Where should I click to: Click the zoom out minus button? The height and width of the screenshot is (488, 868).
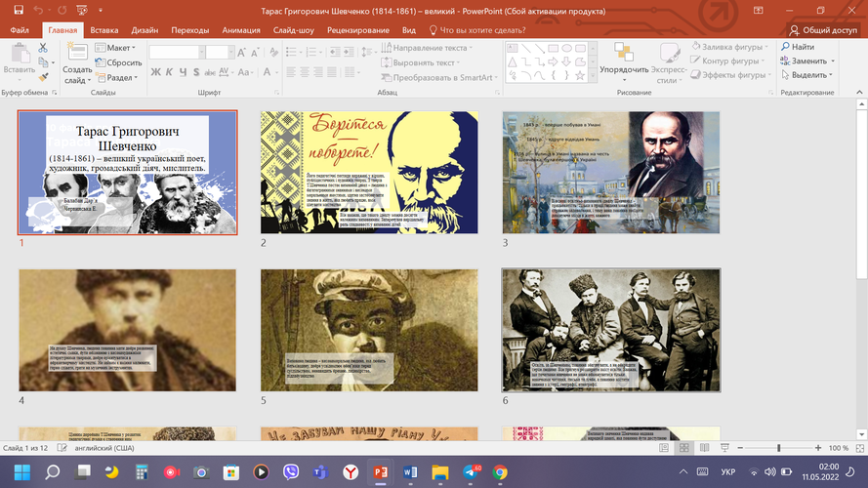point(739,448)
